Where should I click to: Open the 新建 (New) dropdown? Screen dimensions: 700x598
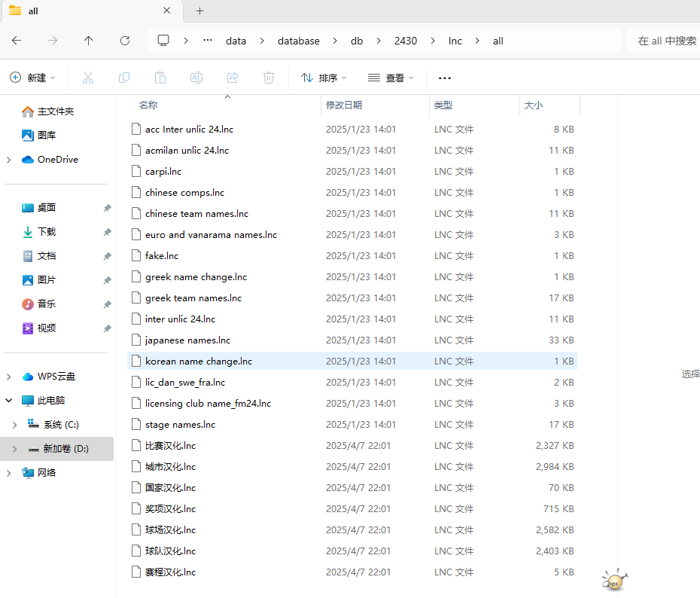click(32, 78)
